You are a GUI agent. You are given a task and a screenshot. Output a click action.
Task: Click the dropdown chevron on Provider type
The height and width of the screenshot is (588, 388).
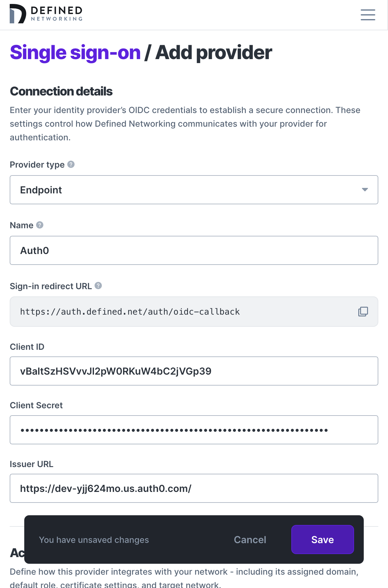pos(365,190)
